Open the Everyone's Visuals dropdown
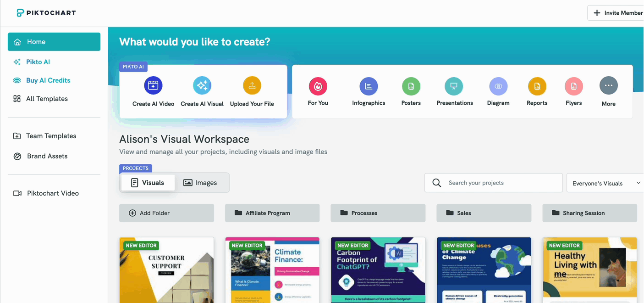Screen dimensions: 644x303 605,183
